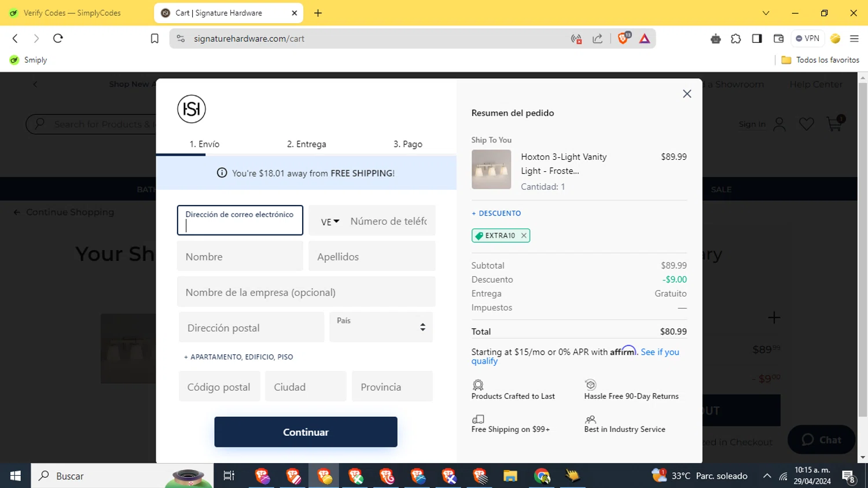This screenshot has height=488, width=868.
Task: Open the notification center icon
Action: (x=849, y=476)
